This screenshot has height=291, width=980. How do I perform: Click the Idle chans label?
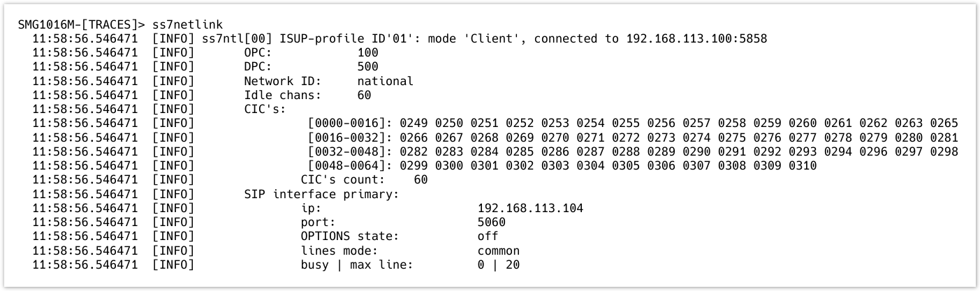click(x=282, y=95)
